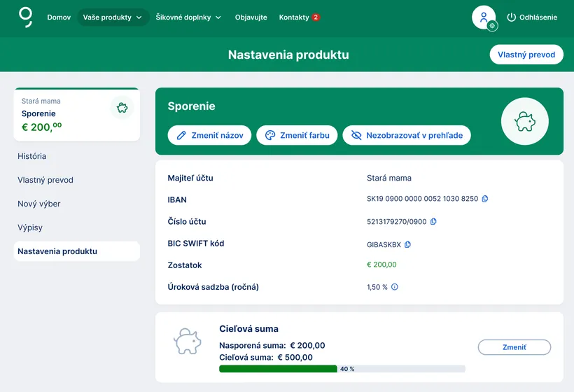Image resolution: width=574 pixels, height=392 pixels.
Task: Click Zmeniť to edit the target amount
Action: (x=514, y=347)
